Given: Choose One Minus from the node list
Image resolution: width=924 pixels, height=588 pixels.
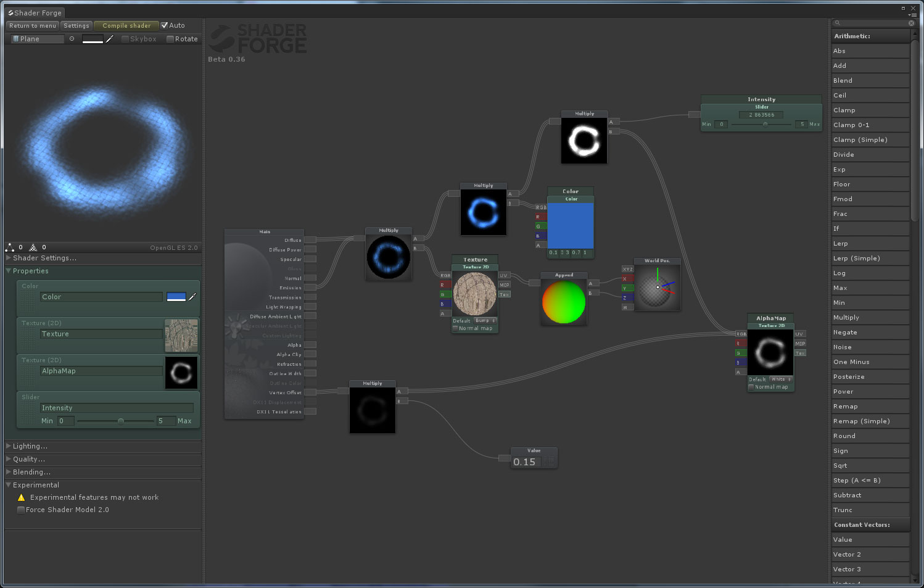Looking at the screenshot, I should (x=870, y=362).
